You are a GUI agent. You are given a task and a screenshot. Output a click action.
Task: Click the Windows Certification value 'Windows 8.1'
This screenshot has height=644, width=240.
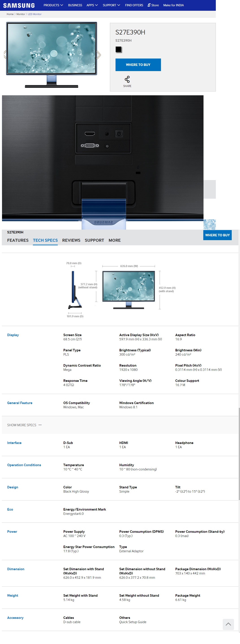pos(128,407)
